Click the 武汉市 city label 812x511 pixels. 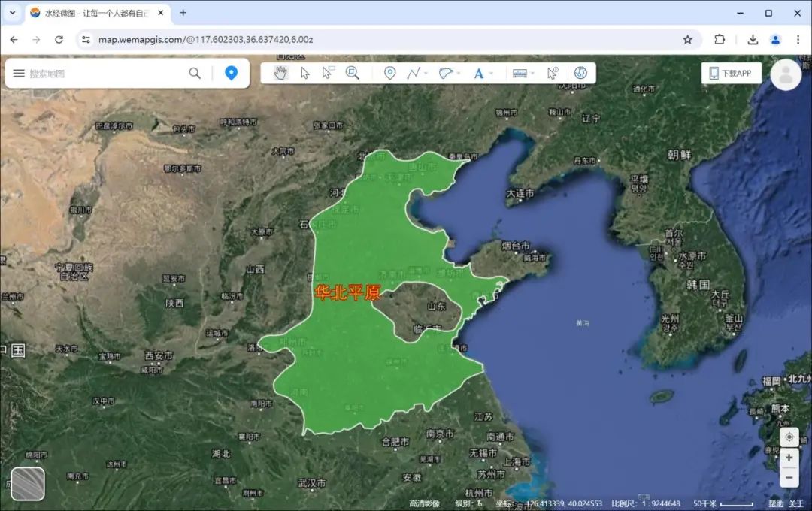click(312, 483)
